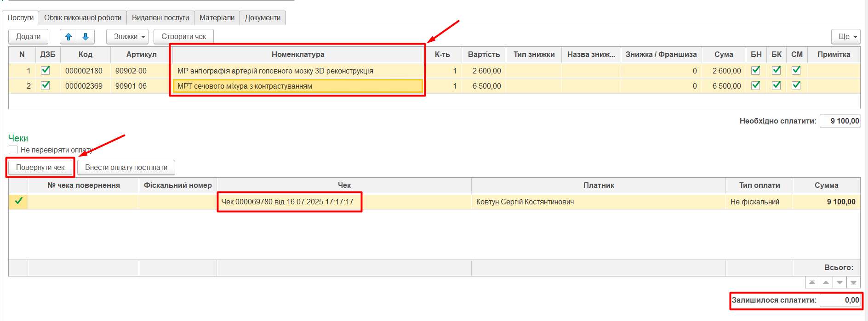Toggle ДЗБ checkbox in row 1
The height and width of the screenshot is (321, 868).
pyautogui.click(x=46, y=70)
